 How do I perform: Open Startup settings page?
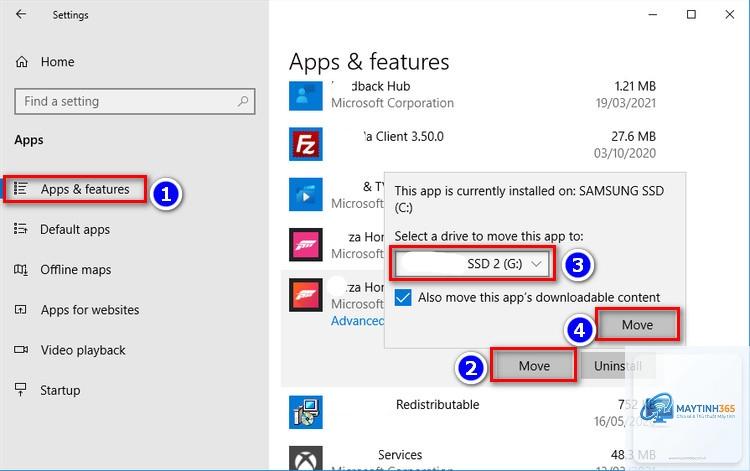point(60,390)
